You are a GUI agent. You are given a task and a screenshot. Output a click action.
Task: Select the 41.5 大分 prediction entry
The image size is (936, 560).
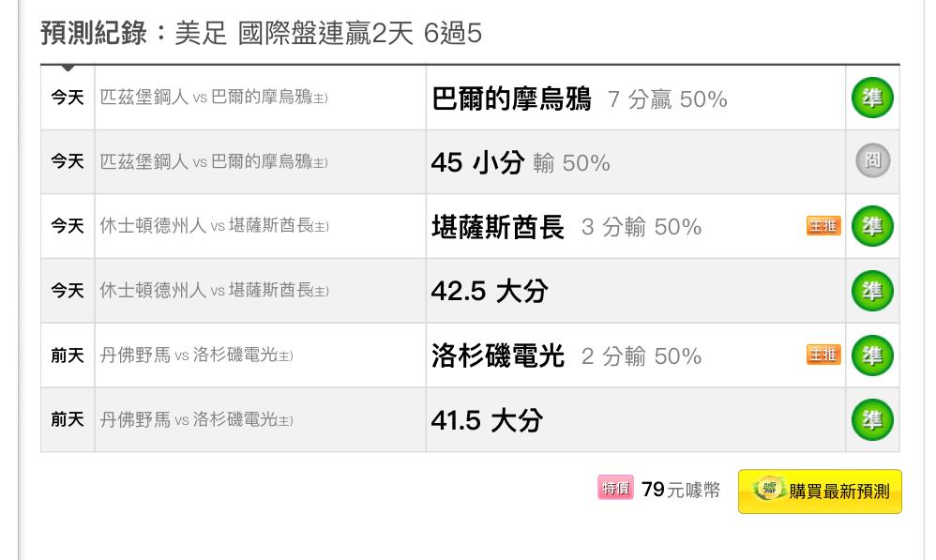coord(487,419)
